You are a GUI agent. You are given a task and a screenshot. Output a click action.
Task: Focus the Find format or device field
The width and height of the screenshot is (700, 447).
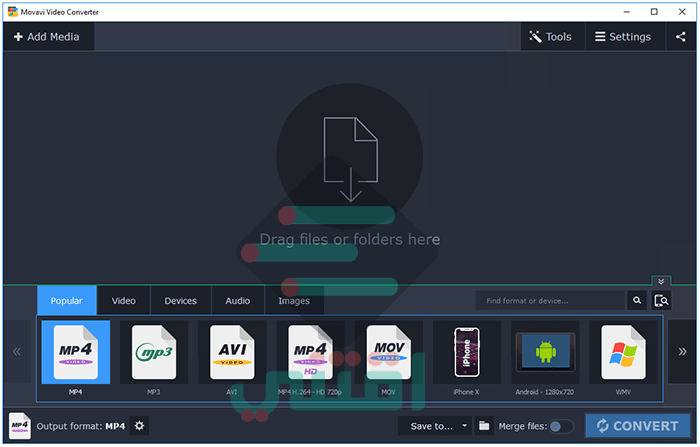[x=550, y=301]
